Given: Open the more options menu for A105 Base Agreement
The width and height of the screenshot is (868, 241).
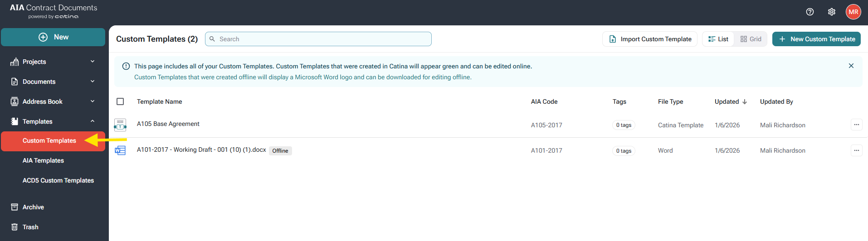Looking at the screenshot, I should pos(856,125).
